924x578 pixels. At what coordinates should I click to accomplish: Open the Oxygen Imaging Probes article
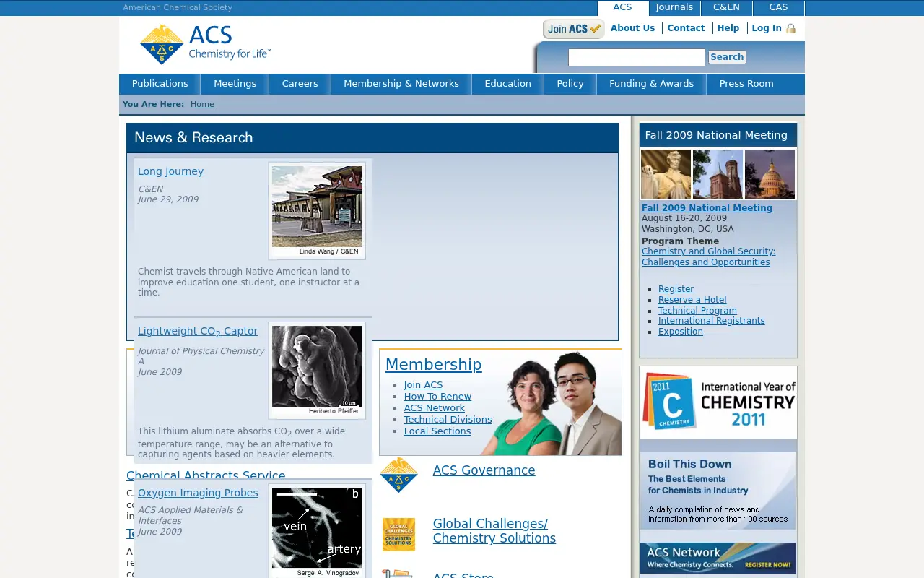198,493
